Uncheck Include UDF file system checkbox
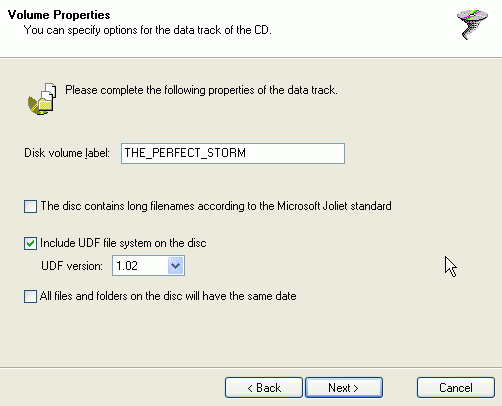Viewport: 502px width, 406px height. pyautogui.click(x=30, y=243)
